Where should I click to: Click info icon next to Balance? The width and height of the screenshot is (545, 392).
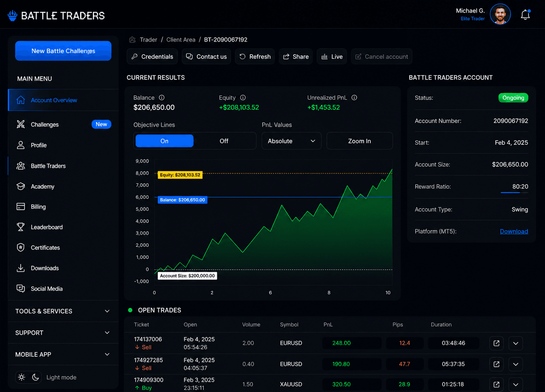tap(161, 98)
